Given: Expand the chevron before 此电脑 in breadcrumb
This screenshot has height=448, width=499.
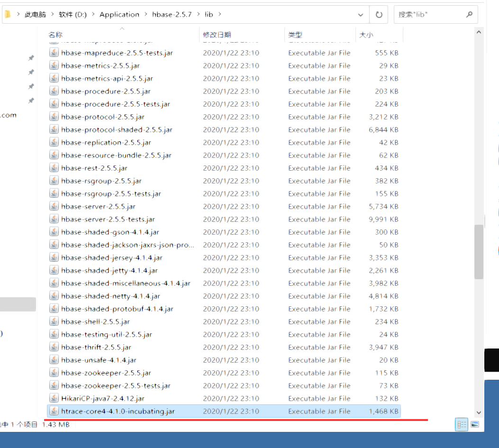Looking at the screenshot, I should [18, 14].
